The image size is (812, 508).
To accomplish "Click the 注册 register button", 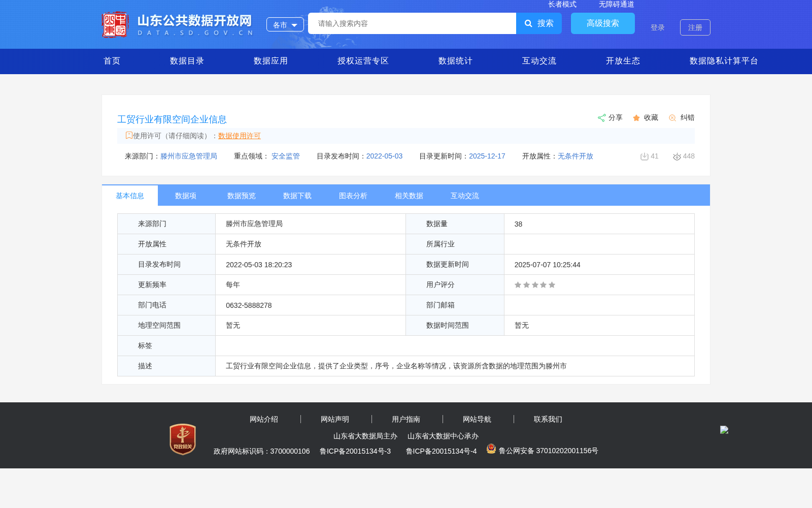I will [695, 27].
